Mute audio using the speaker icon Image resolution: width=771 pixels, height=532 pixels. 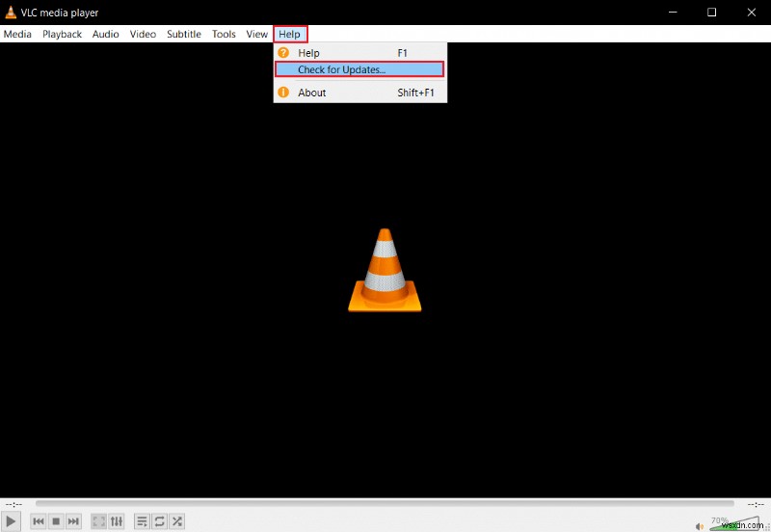coord(700,526)
